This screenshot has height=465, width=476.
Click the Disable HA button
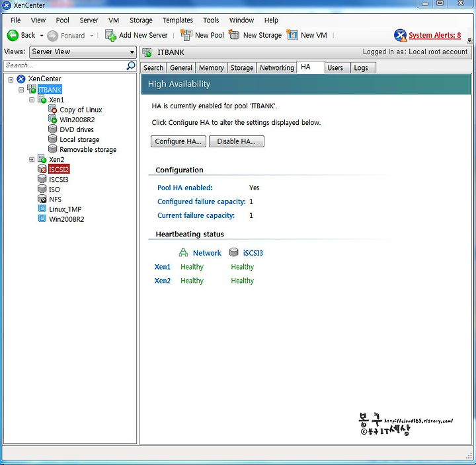pyautogui.click(x=237, y=141)
